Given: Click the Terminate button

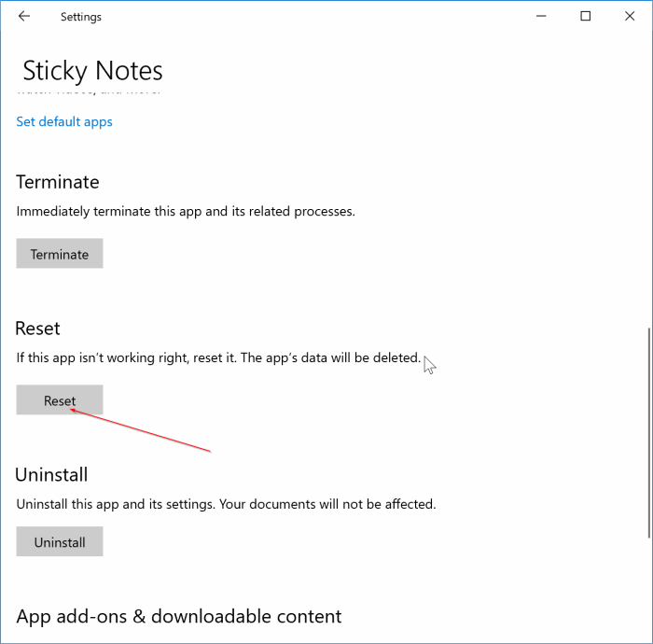Looking at the screenshot, I should pyautogui.click(x=60, y=254).
